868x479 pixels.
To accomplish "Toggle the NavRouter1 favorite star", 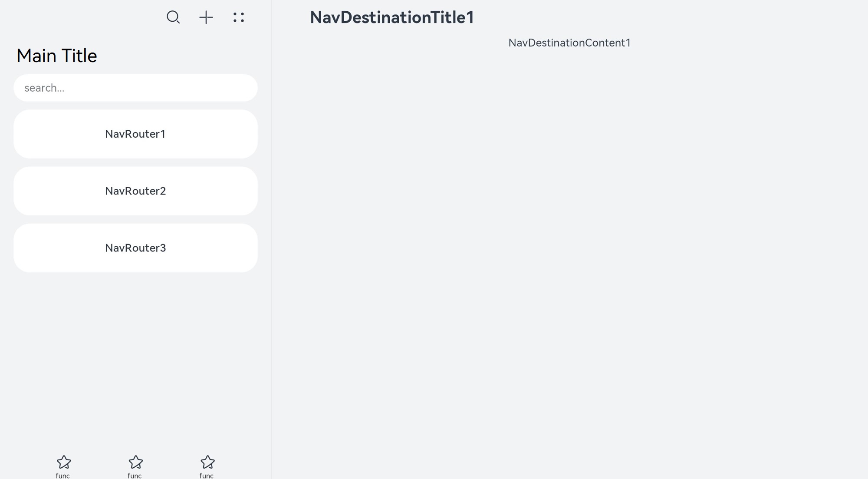I will pyautogui.click(x=63, y=462).
